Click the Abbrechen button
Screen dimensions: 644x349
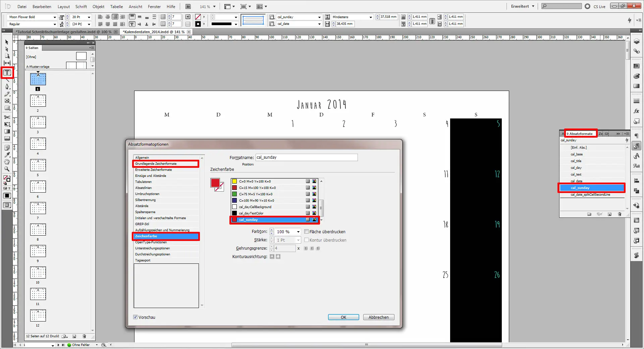coord(378,317)
